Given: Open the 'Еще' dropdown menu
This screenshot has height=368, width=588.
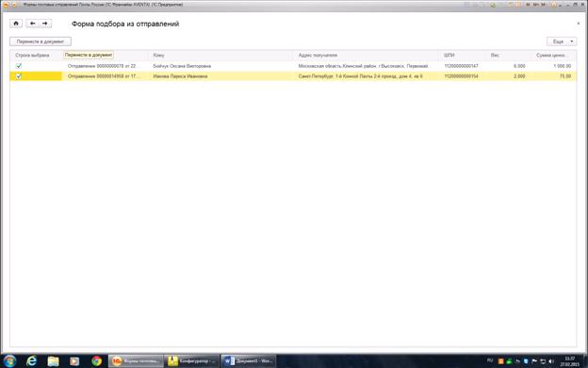Looking at the screenshot, I should 562,42.
